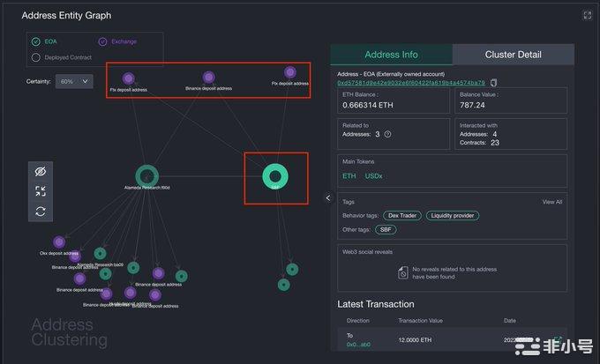Switch to the Cluster Detail tab
600x364 pixels.
[513, 55]
